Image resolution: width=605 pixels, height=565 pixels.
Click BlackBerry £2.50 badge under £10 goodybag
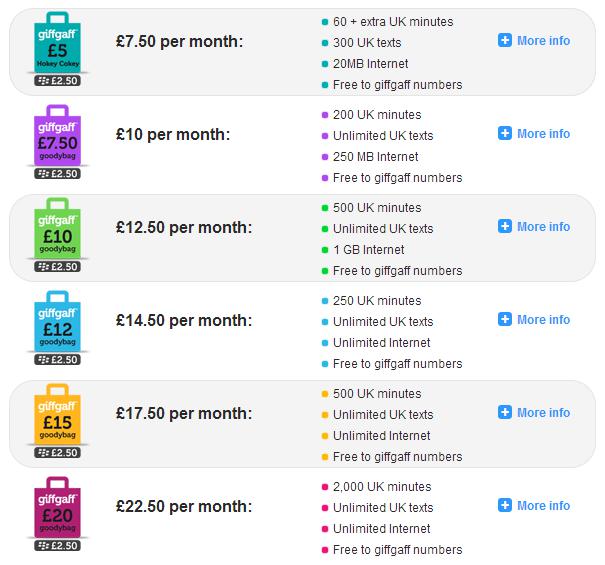pos(57,267)
